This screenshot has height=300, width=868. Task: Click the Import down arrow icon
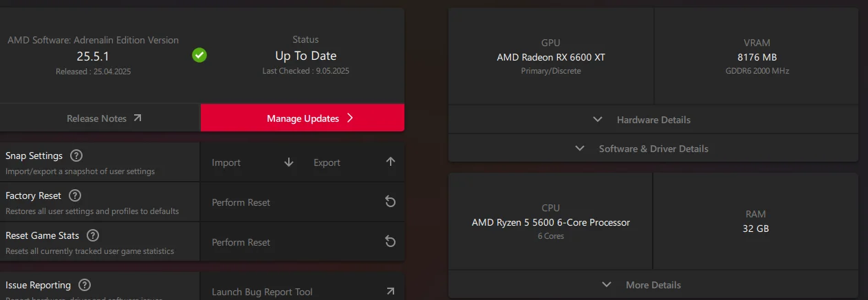click(x=289, y=162)
